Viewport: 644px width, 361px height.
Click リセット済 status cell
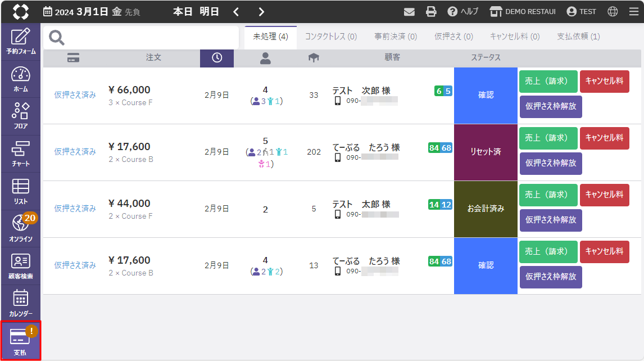[x=486, y=152]
